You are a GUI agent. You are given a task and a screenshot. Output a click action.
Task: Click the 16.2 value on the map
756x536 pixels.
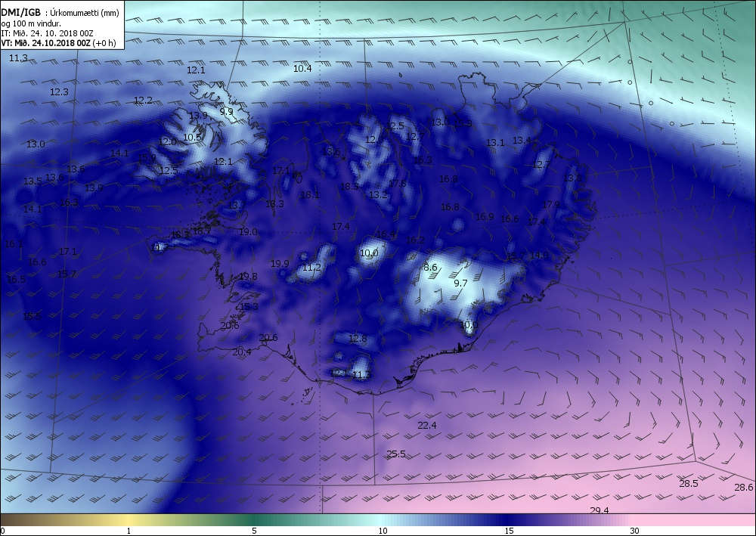tap(415, 240)
